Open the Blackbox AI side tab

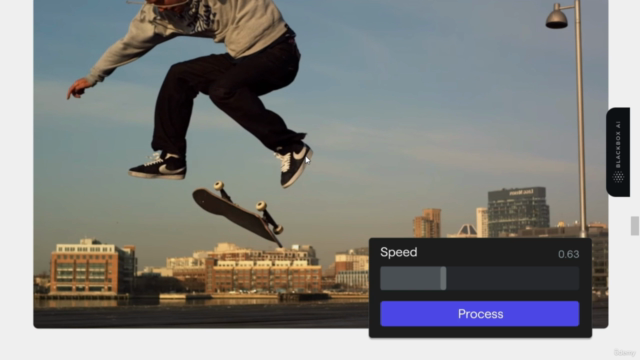618,152
